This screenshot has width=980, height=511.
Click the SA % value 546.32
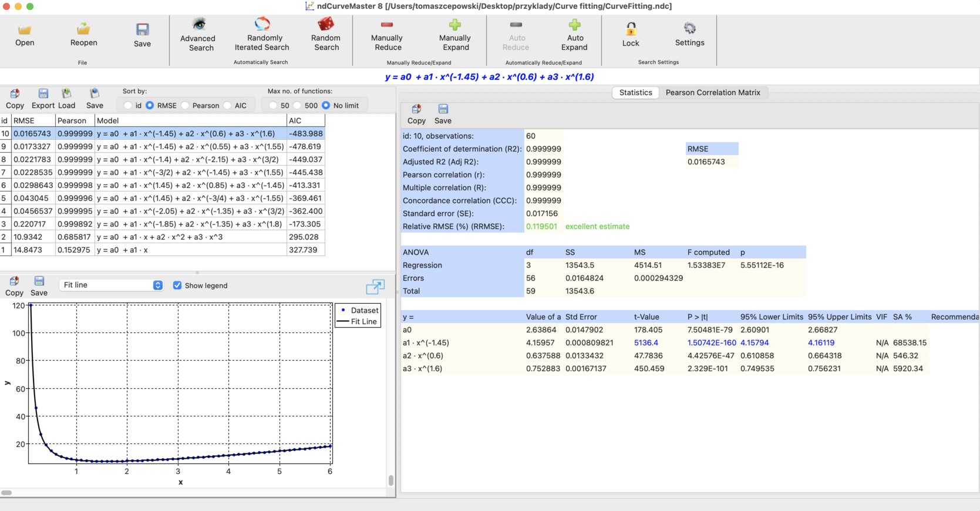pyautogui.click(x=905, y=356)
